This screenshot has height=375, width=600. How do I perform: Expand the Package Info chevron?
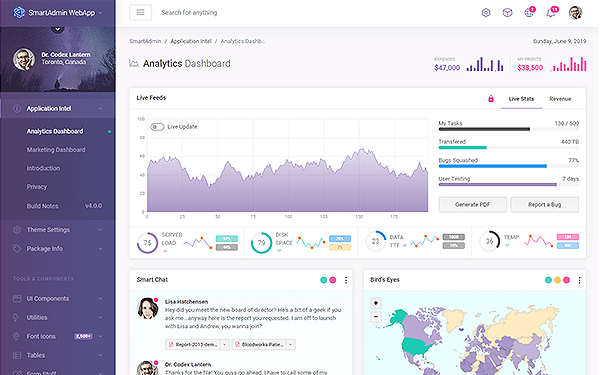point(100,249)
